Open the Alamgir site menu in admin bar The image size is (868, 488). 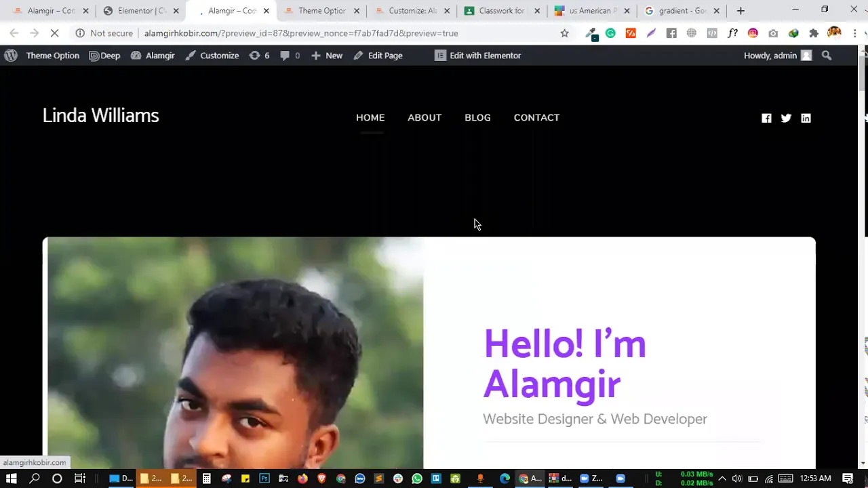point(153,56)
